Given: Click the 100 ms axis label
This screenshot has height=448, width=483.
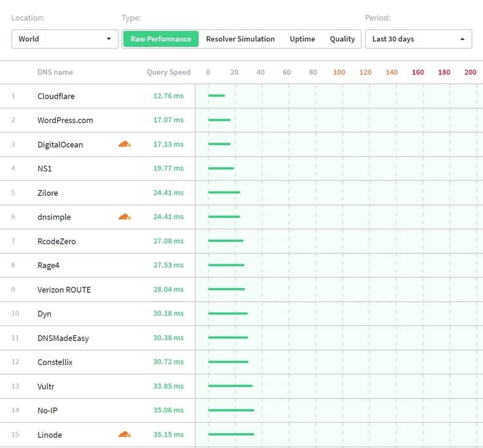Looking at the screenshot, I should coord(339,72).
